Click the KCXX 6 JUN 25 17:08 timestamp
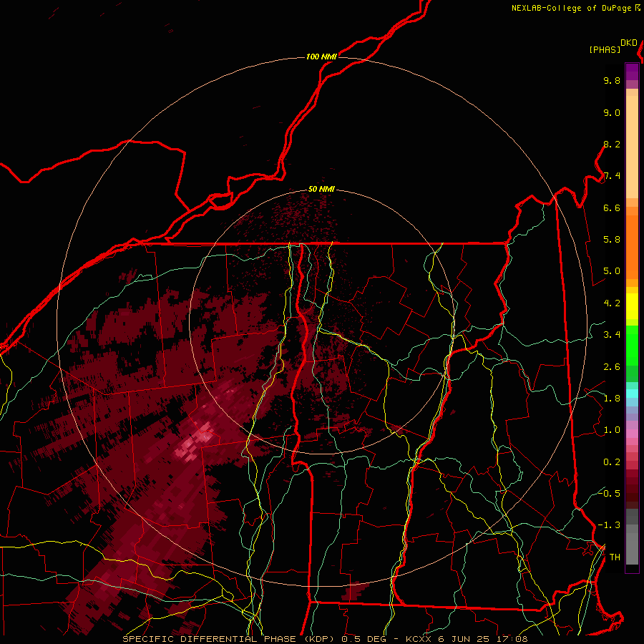The image size is (644, 644). tap(467, 639)
